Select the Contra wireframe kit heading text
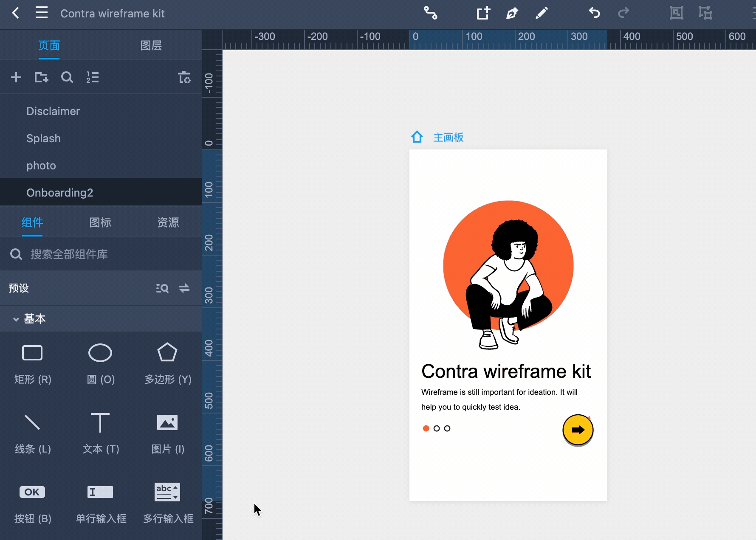The width and height of the screenshot is (756, 540). 506,371
